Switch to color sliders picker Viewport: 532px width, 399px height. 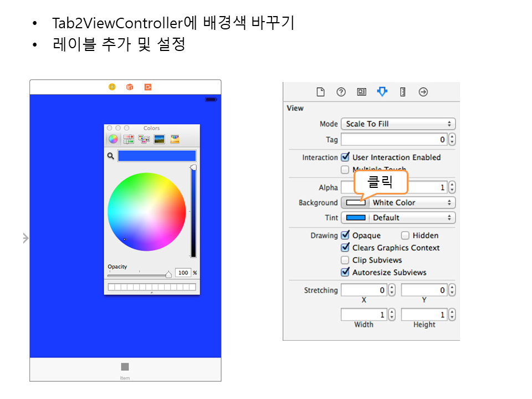pyautogui.click(x=128, y=139)
